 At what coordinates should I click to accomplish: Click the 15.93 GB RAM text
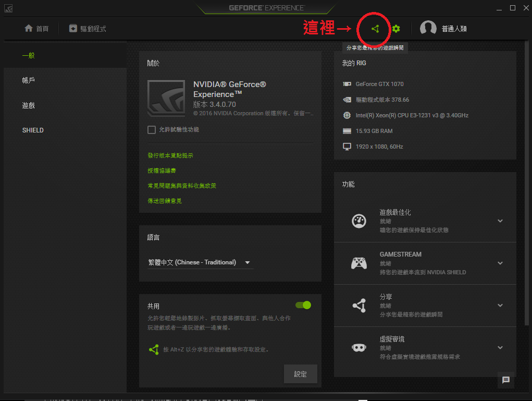(374, 131)
